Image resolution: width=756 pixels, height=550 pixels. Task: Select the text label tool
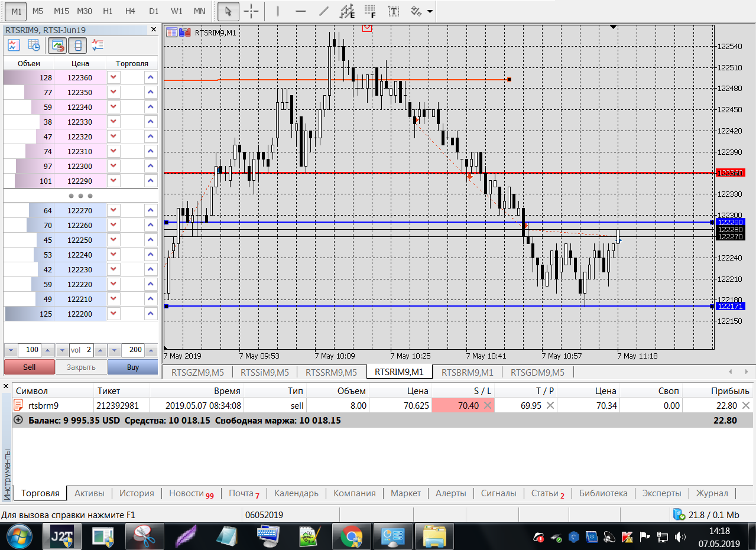pos(393,11)
